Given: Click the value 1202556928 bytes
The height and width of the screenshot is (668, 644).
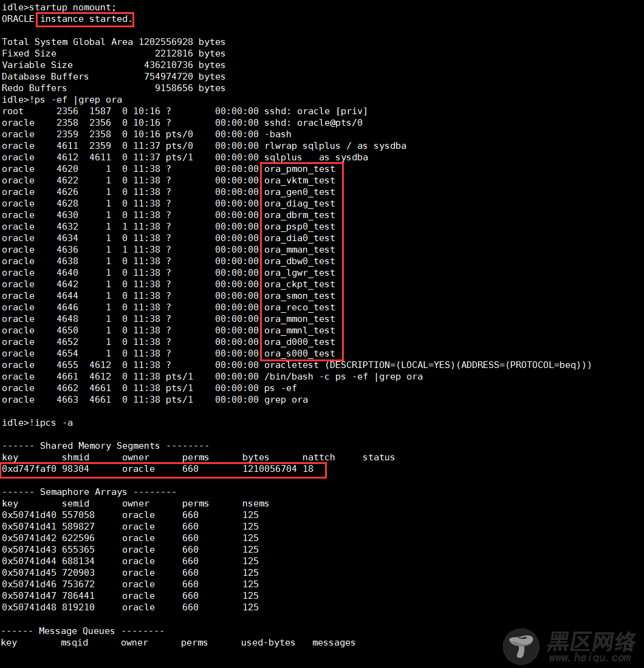Looking at the screenshot, I should tap(182, 42).
